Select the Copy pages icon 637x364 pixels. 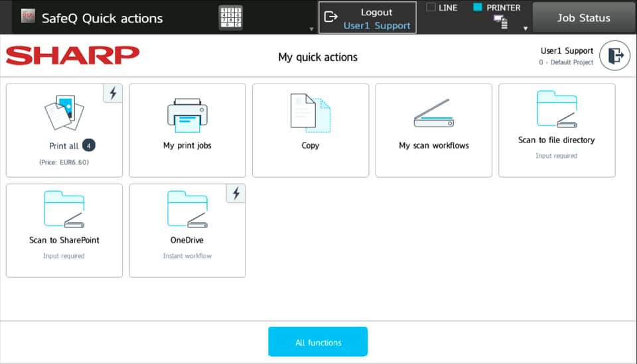[x=310, y=113]
